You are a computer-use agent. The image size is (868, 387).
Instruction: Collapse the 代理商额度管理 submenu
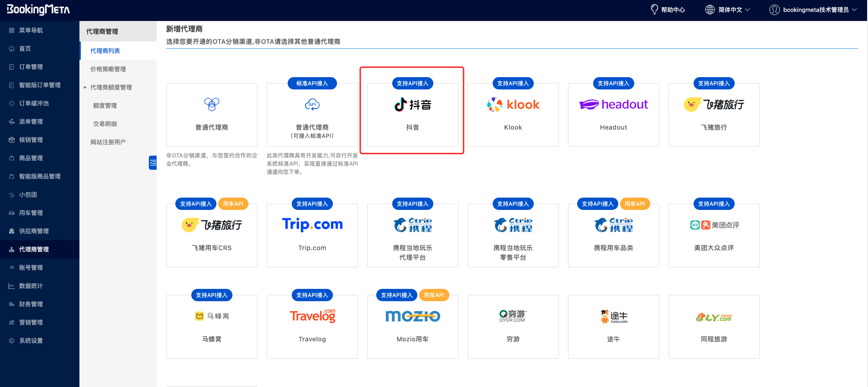click(x=85, y=87)
